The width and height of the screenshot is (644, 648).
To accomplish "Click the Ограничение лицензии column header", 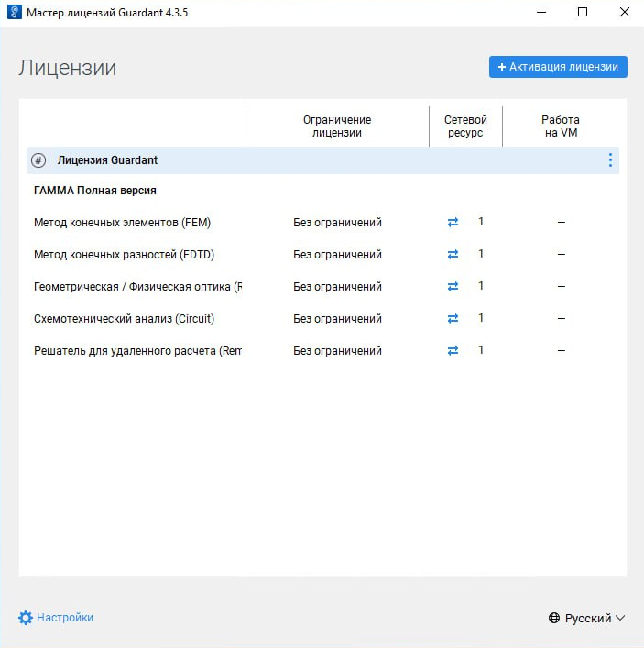I will [x=337, y=126].
